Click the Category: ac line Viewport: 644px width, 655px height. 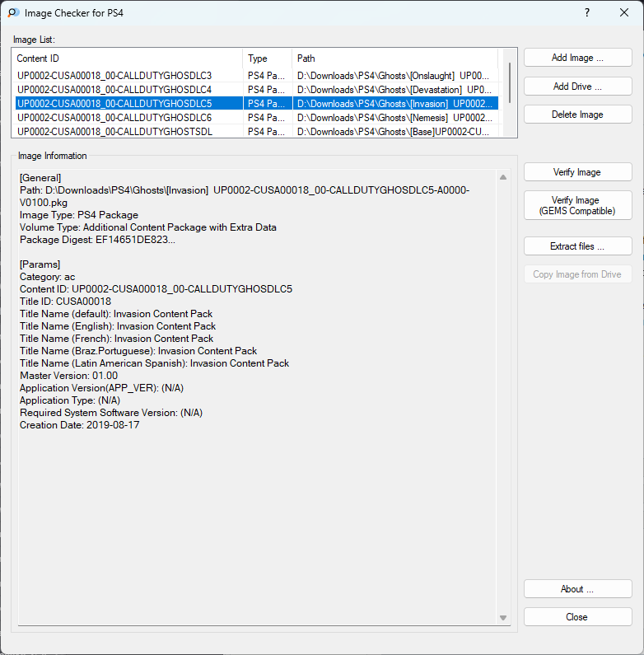point(47,277)
